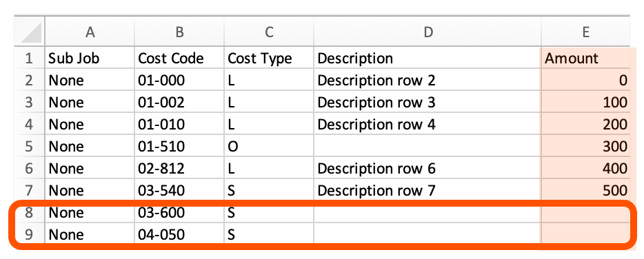Click Cost Type 'S' in row 9
644x259 pixels.
click(x=269, y=235)
